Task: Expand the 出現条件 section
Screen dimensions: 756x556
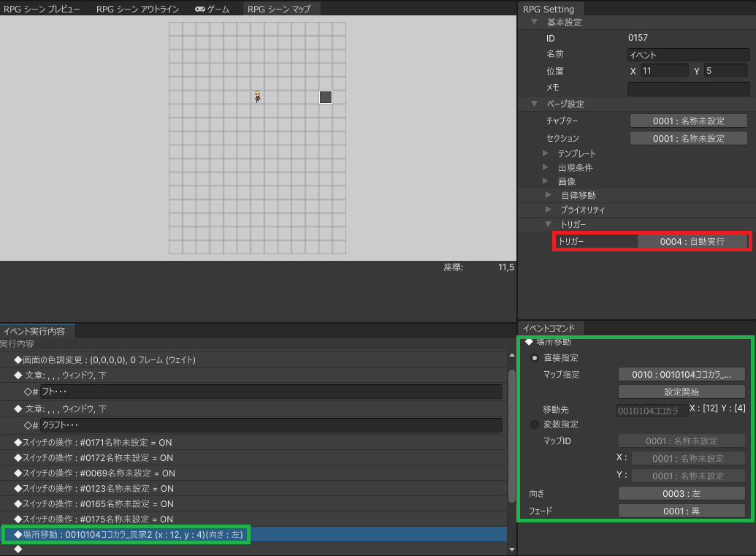Action: 546,167
